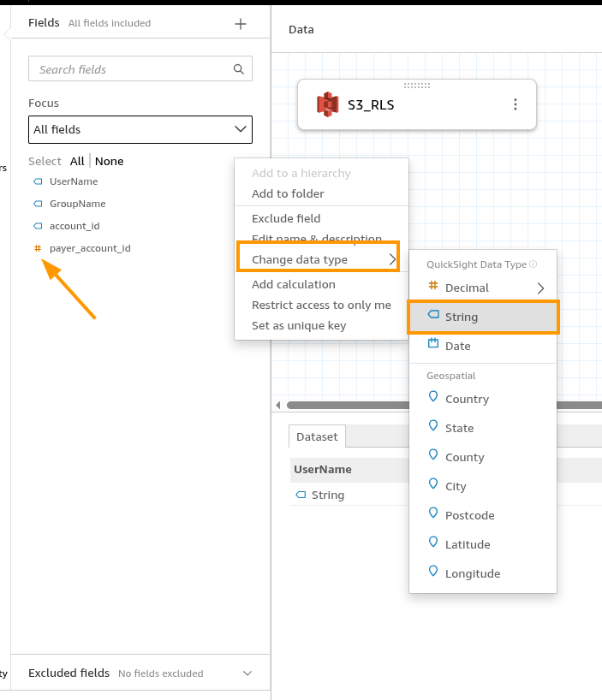Click the info icon next to QuickSight Data Type
Viewport: 602px width, 700px height.
[x=533, y=264]
